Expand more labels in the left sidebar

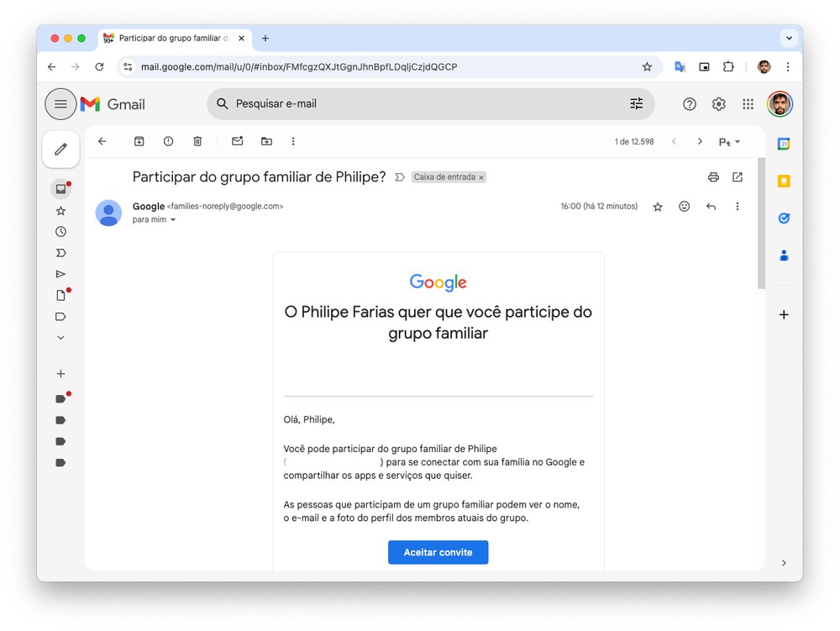click(x=60, y=338)
